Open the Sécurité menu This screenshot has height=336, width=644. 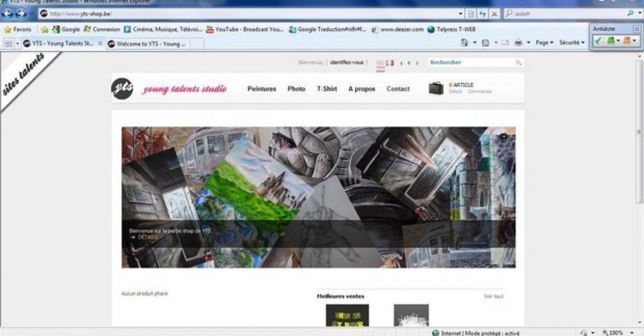point(572,43)
